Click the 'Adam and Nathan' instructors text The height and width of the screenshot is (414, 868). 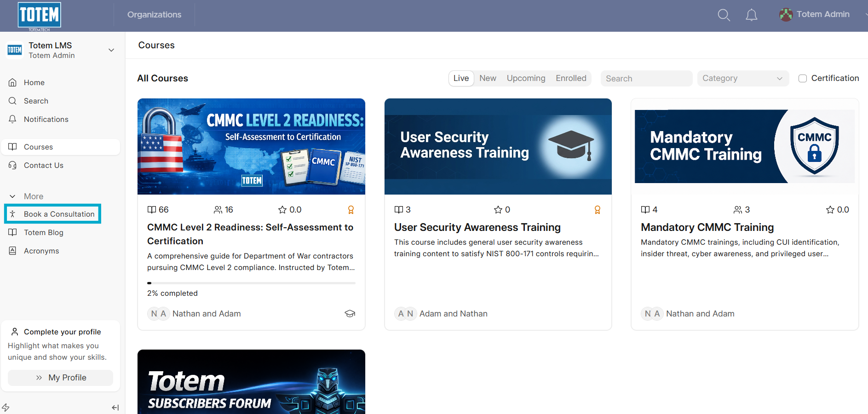(454, 314)
